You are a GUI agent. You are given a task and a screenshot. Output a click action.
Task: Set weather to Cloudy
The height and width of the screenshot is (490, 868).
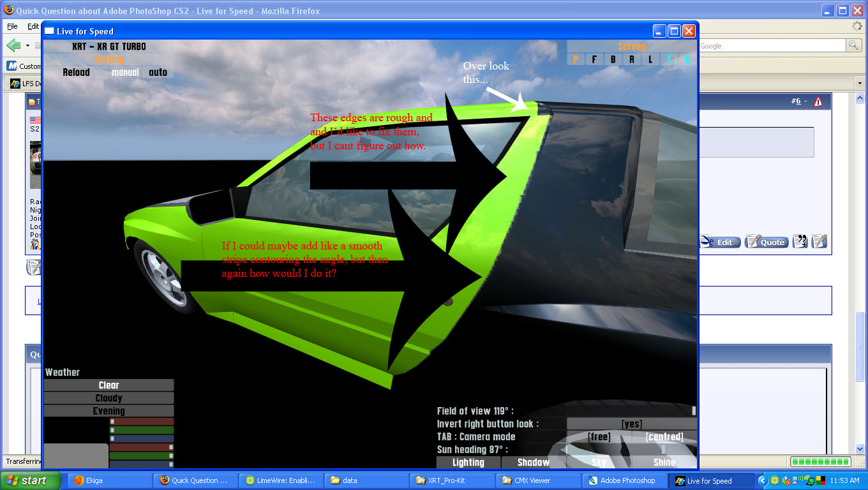pyautogui.click(x=108, y=398)
